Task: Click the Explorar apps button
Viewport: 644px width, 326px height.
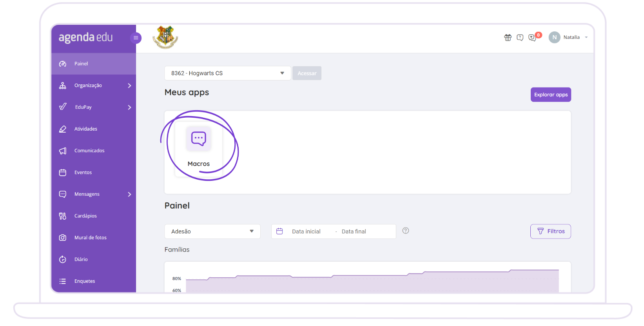Action: coord(551,95)
